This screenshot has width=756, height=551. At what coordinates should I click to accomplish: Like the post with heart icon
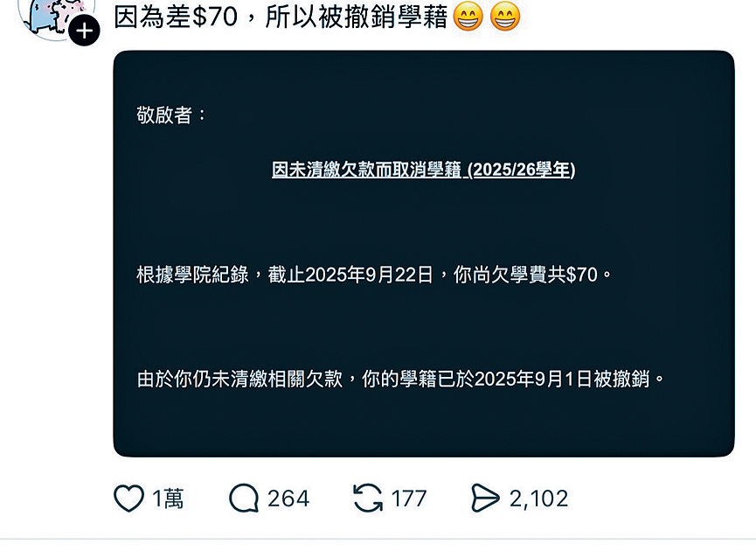pos(128,499)
